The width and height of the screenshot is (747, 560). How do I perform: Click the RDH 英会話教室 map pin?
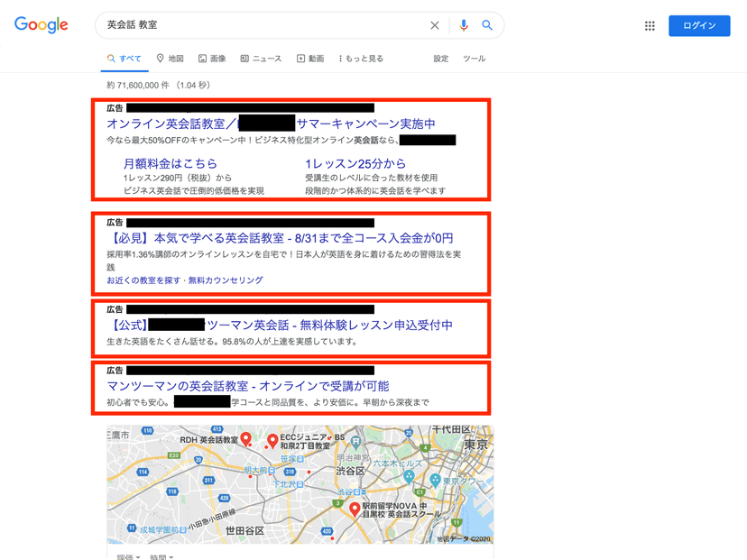tap(245, 439)
